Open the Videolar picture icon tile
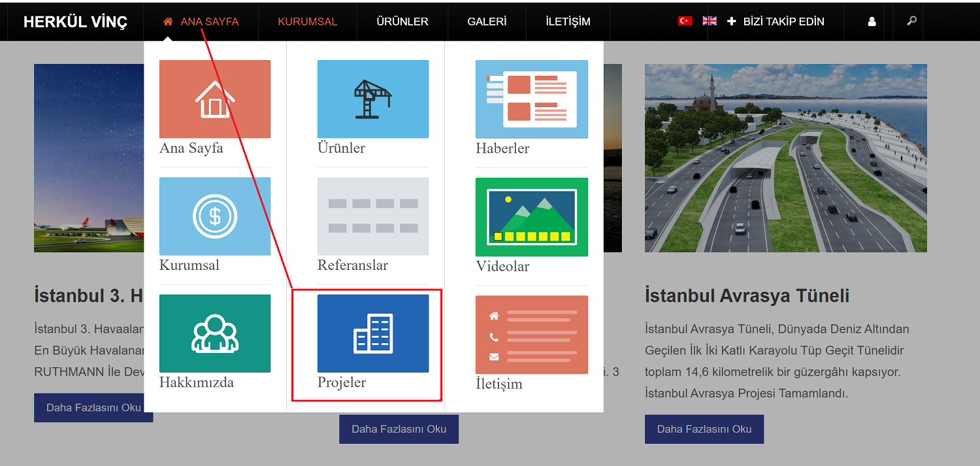 click(x=531, y=216)
